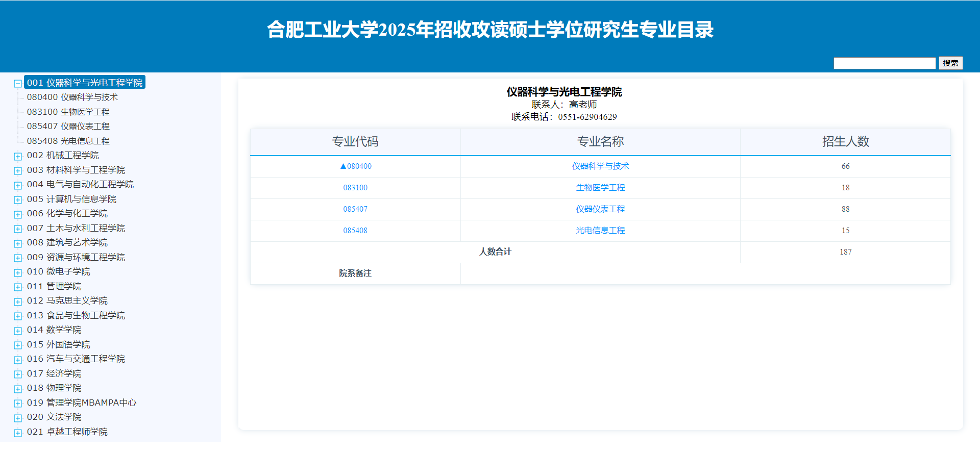Screen dimensions: 980x452
Task: Open 仪器仪表工程 link in table
Action: pos(600,209)
